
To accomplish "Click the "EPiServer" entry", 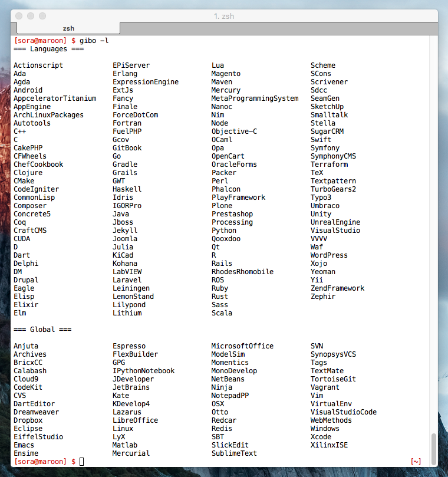I will point(131,65).
